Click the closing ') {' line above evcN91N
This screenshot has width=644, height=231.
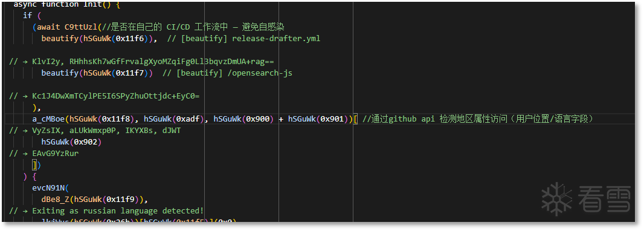click(x=30, y=177)
